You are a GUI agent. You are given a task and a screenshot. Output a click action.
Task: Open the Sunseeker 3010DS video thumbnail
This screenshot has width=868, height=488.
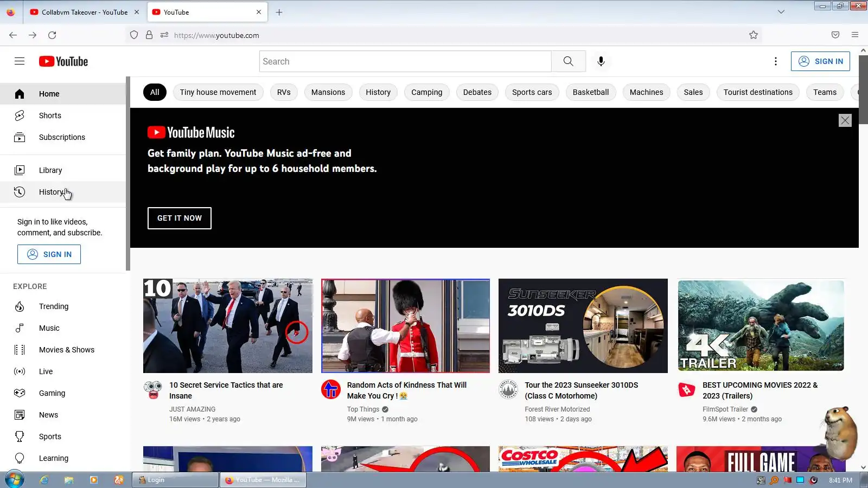tap(583, 326)
